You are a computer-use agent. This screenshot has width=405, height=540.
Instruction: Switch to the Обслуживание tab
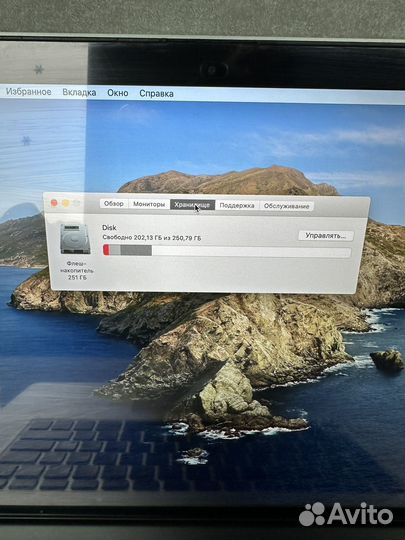click(287, 206)
